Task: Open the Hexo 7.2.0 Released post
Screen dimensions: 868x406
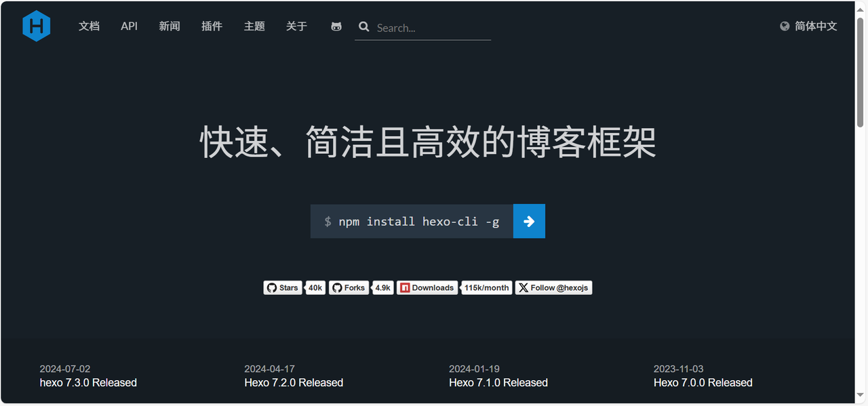Action: [294, 383]
